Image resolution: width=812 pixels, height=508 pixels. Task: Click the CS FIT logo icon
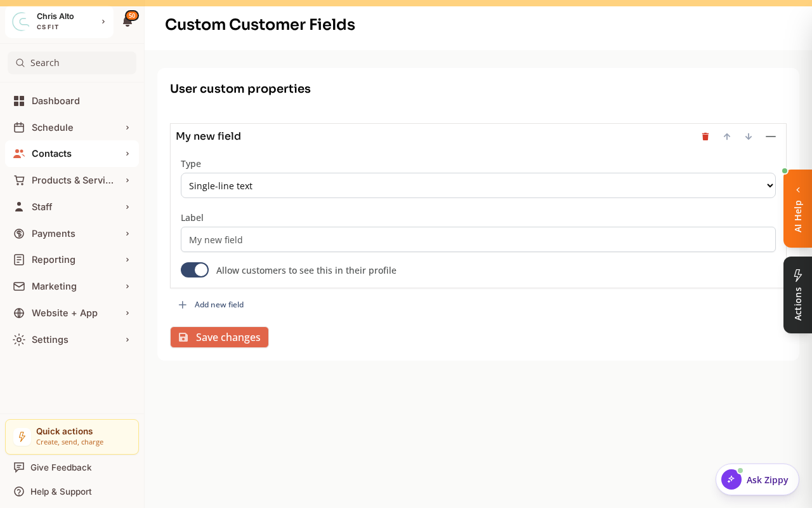[21, 22]
